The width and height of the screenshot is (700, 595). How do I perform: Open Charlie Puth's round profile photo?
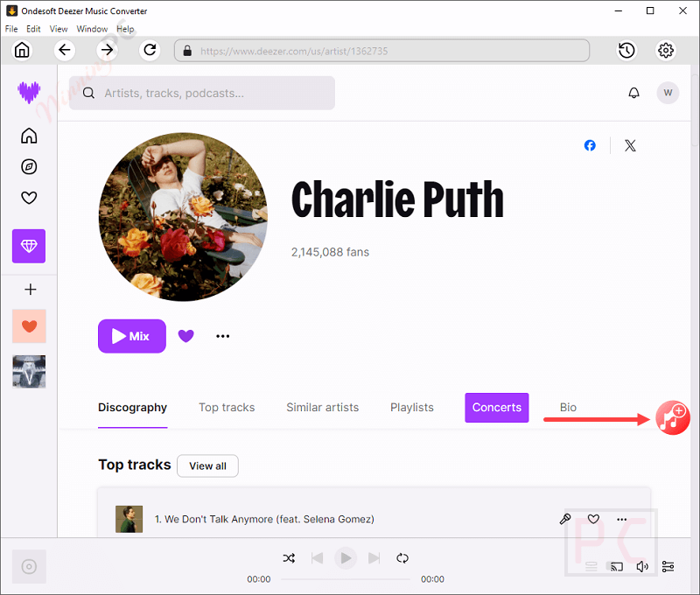(x=183, y=217)
